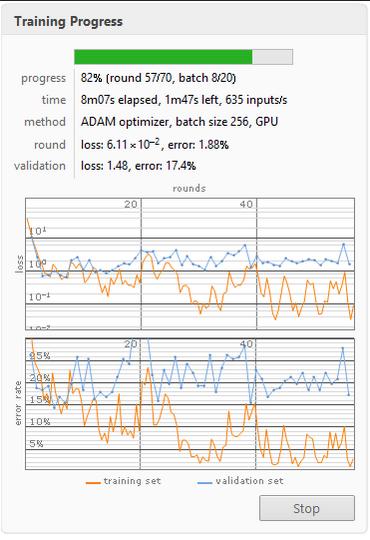
Task: Click the round 20 marker in error rate plot
Action: click(131, 344)
